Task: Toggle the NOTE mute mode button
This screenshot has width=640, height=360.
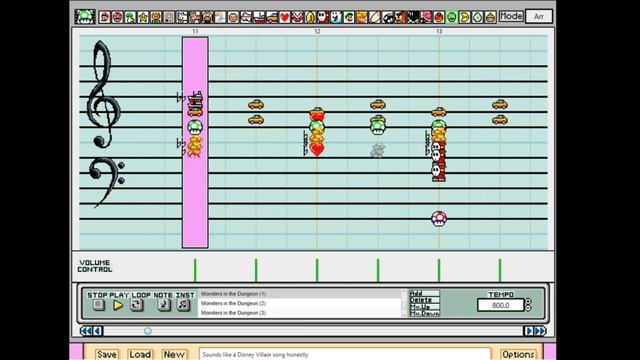Action: 164,305
